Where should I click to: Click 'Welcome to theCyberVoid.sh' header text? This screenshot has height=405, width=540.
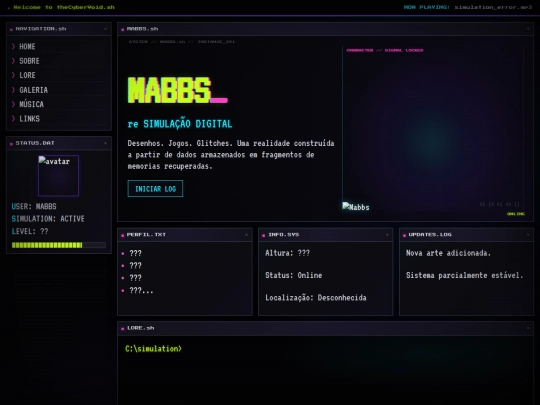(64, 7)
